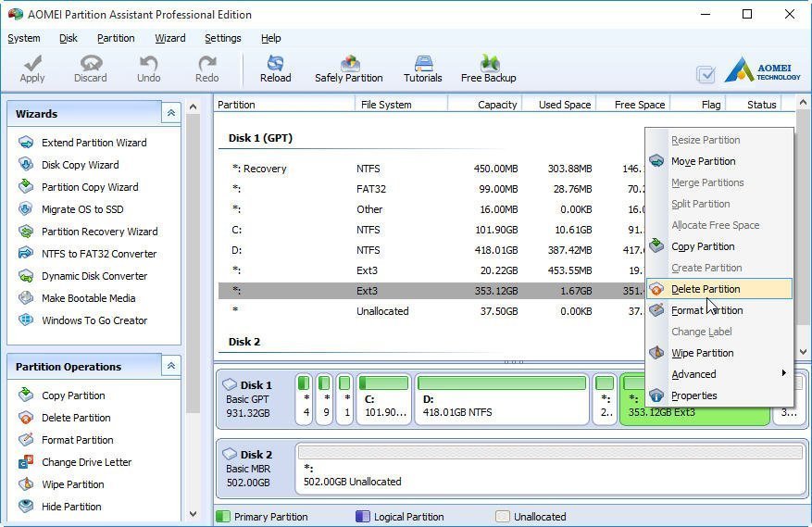Viewport: 812px width, 527px height.
Task: Sort by the Capacity column header
Action: [x=485, y=105]
